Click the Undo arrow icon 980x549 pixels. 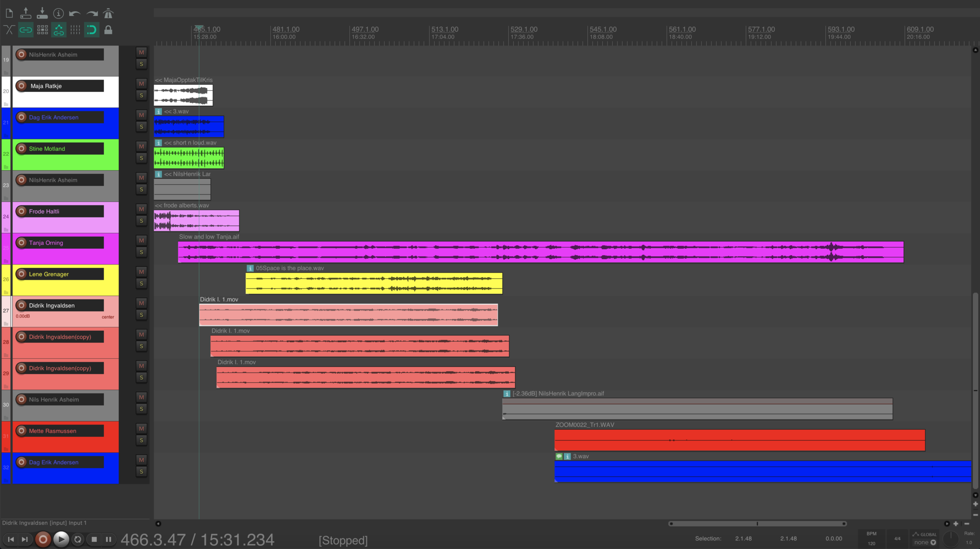[x=75, y=13]
